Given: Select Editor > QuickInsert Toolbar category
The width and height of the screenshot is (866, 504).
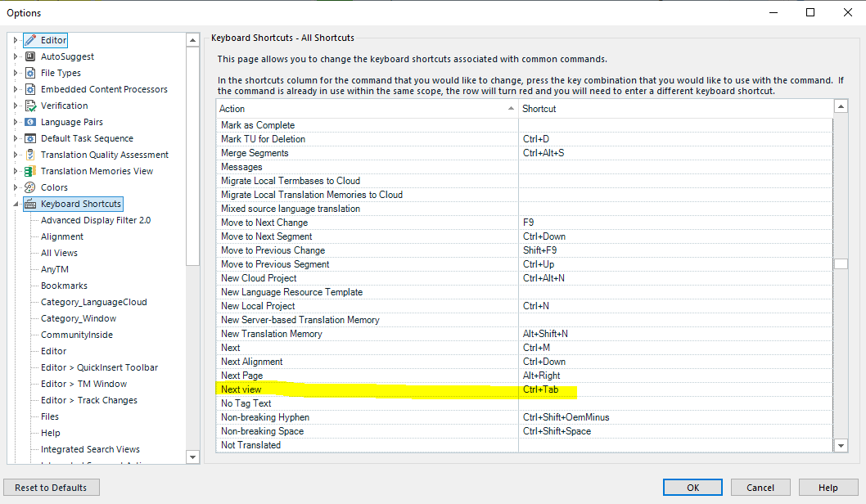Looking at the screenshot, I should click(x=99, y=367).
